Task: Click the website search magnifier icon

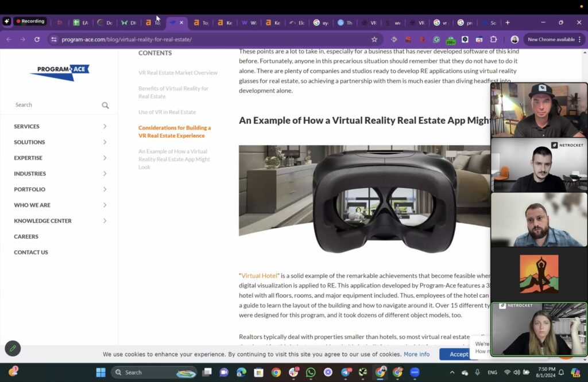Action: [105, 105]
